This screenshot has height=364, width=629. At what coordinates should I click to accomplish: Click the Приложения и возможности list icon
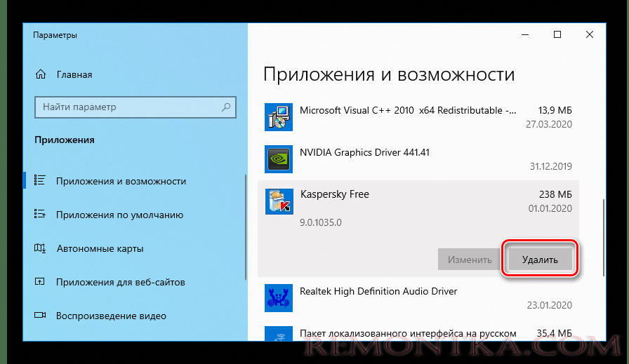tap(41, 181)
